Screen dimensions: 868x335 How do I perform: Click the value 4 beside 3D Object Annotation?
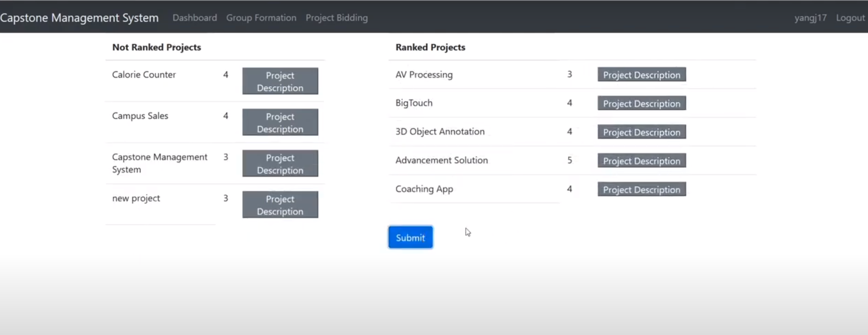[x=570, y=131]
